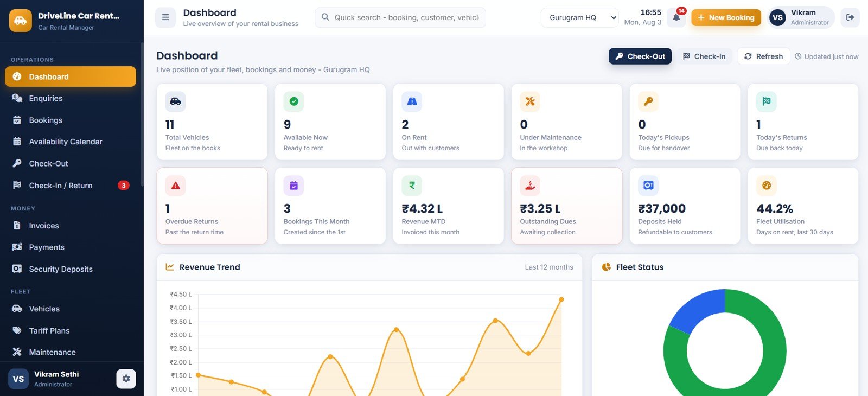The width and height of the screenshot is (868, 396).
Task: Select Dashboard in the sidebar
Action: point(71,76)
